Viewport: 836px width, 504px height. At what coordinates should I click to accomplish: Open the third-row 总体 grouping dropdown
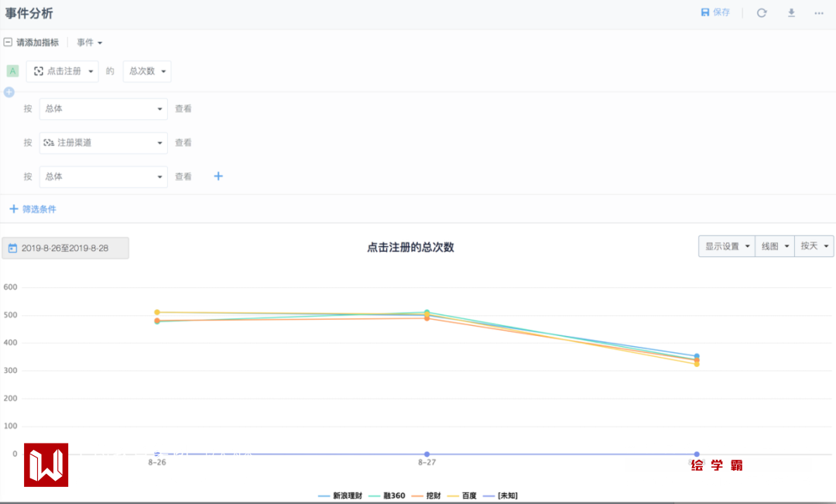point(104,177)
